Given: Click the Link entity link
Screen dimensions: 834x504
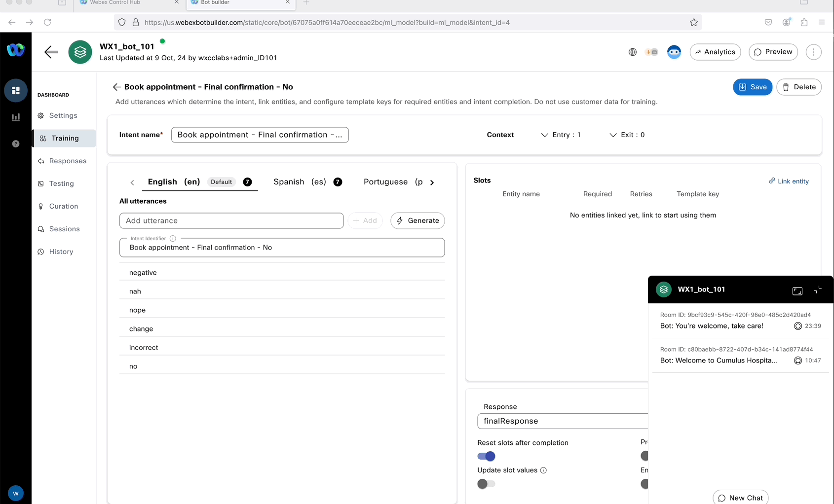Looking at the screenshot, I should click(789, 181).
